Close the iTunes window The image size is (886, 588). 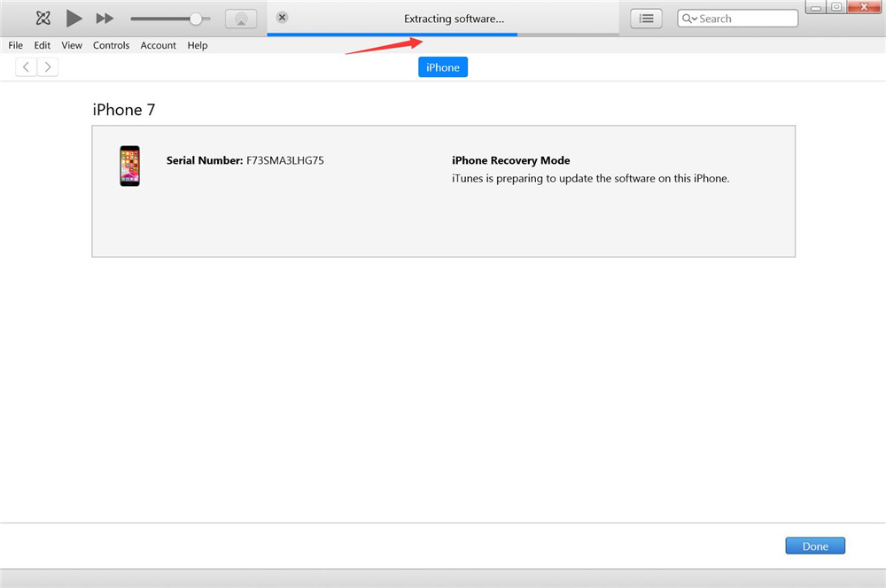click(864, 7)
